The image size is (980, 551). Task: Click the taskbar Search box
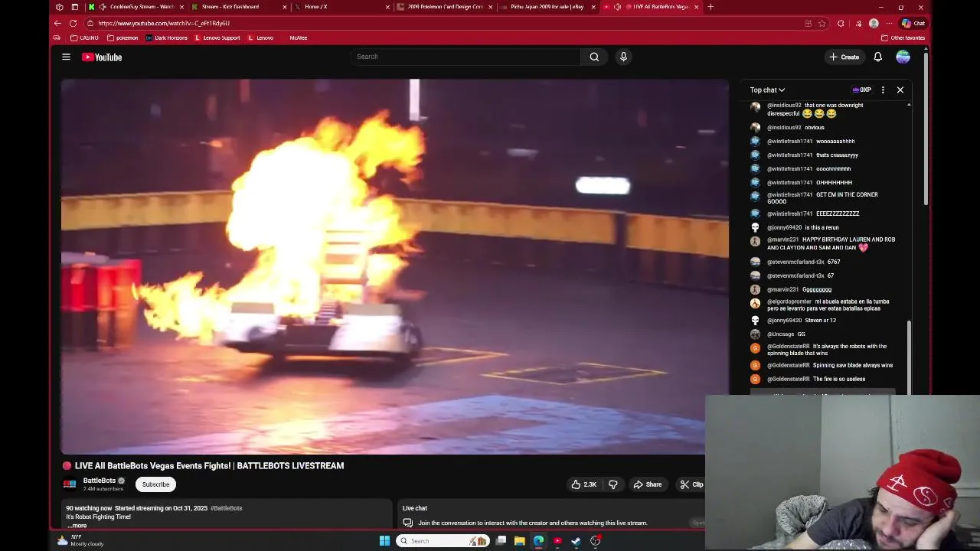443,541
